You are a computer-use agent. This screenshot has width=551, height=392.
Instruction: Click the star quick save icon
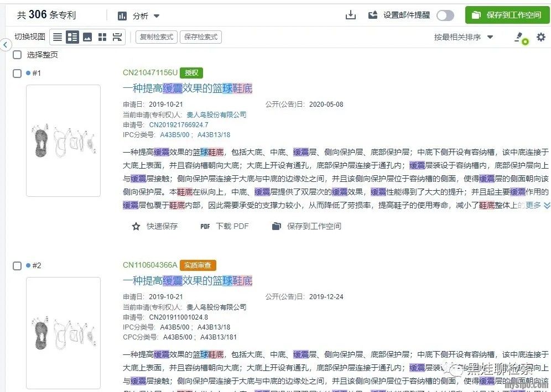pos(136,226)
